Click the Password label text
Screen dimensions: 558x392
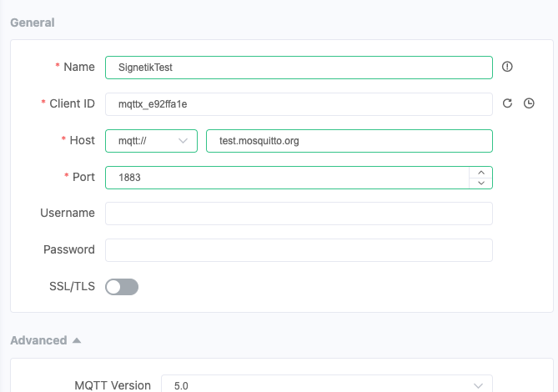(x=68, y=249)
